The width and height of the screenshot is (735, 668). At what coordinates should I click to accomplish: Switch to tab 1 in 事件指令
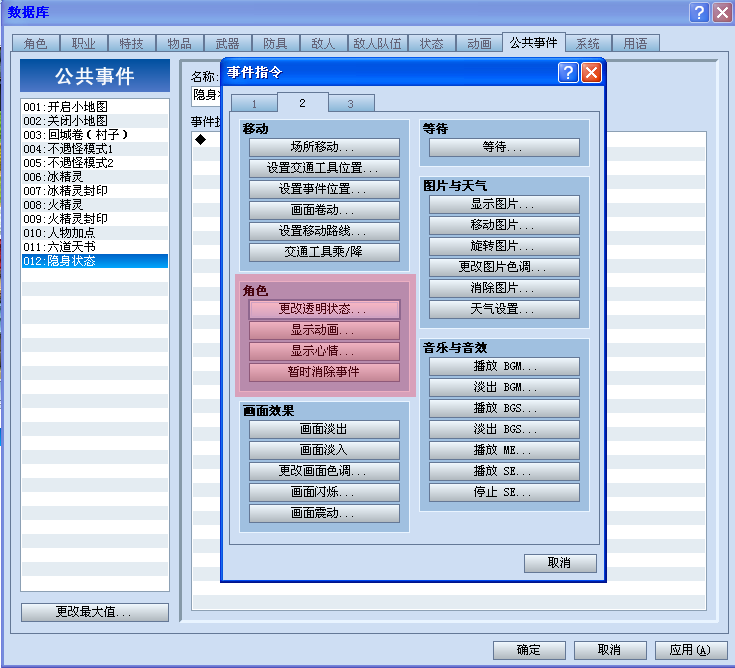(254, 104)
